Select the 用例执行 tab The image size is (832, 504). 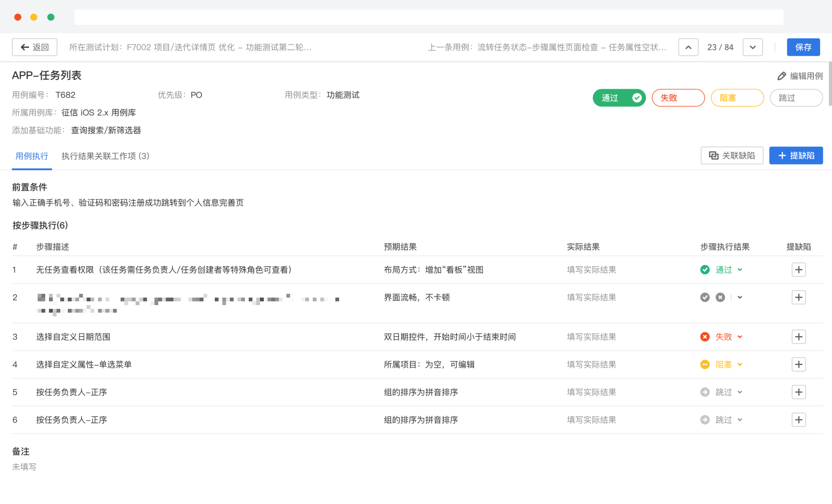point(32,156)
